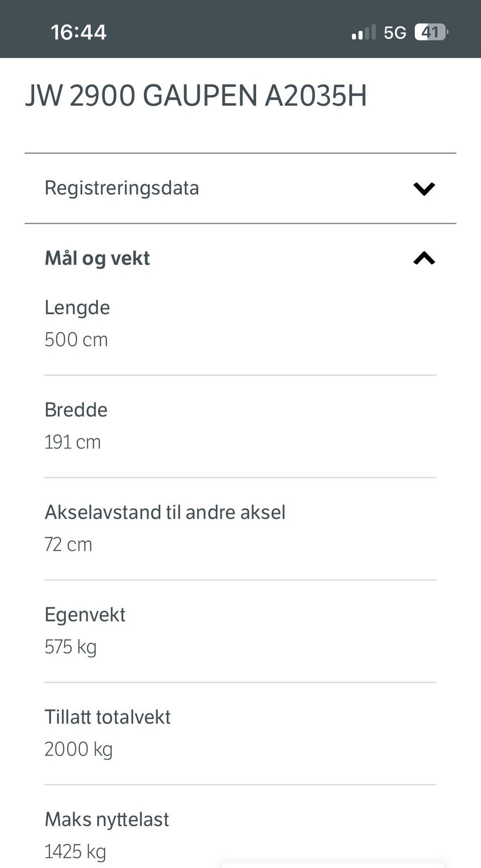This screenshot has height=868, width=481.
Task: Tap the 72 cm axle distance value
Action: (69, 544)
